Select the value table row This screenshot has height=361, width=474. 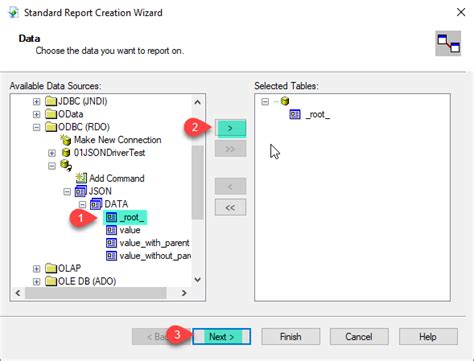point(123,230)
